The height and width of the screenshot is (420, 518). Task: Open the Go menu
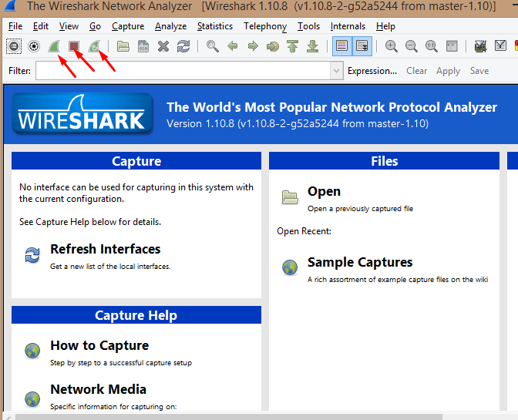(95, 26)
